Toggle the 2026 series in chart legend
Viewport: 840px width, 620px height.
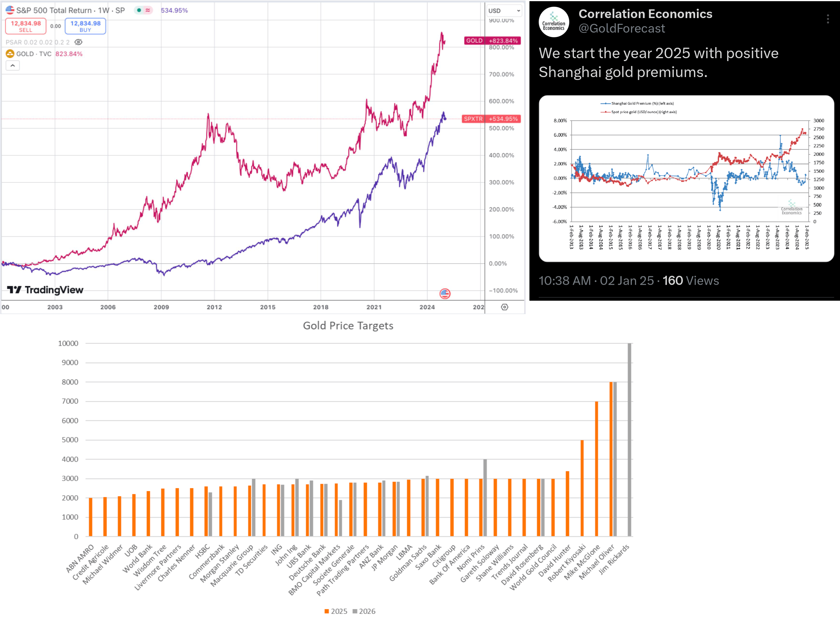[364, 611]
